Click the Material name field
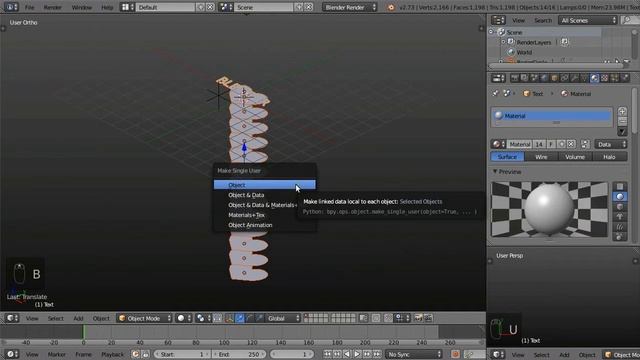The image size is (640, 360). [x=520, y=144]
